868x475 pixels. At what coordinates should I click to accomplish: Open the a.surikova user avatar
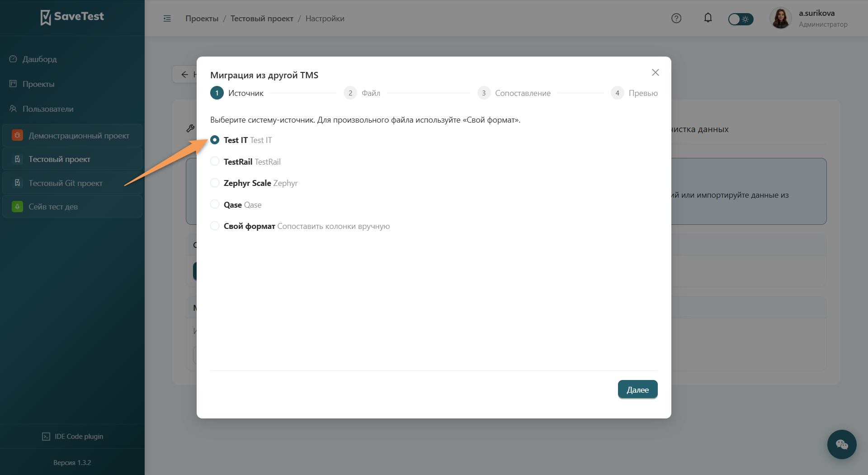pos(781,19)
